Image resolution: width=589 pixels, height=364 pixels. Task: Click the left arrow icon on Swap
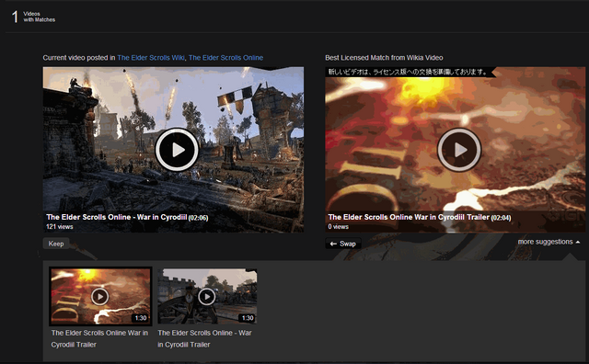(333, 244)
